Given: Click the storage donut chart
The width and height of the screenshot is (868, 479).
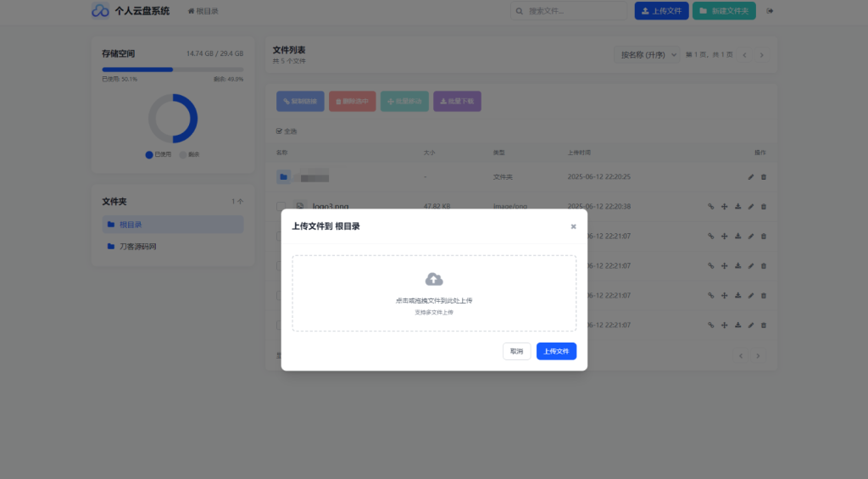Looking at the screenshot, I should coord(173,119).
